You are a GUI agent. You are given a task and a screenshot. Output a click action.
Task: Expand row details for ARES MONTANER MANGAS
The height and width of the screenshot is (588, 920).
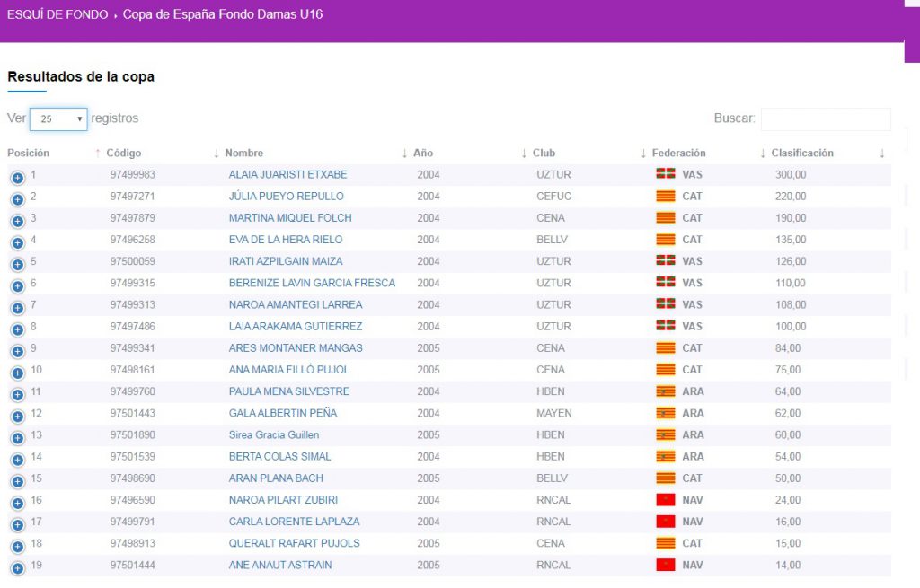tap(18, 351)
